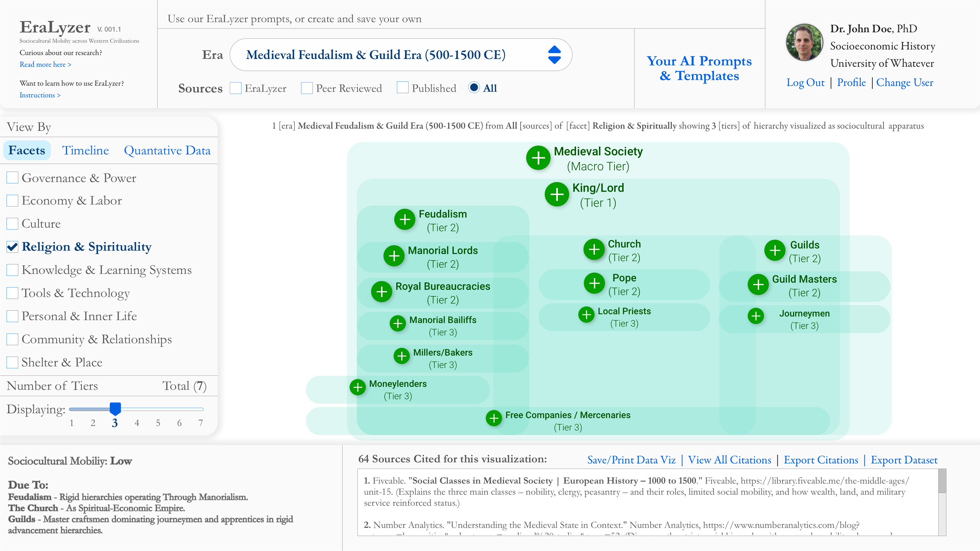Click the Export Citations link
Viewport: 980px width, 551px height.
(x=821, y=460)
